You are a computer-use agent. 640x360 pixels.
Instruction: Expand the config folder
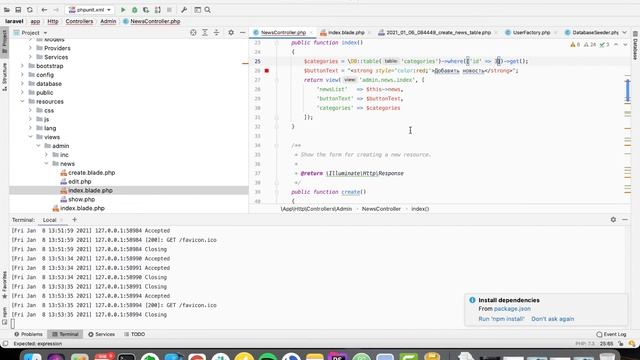click(22, 75)
